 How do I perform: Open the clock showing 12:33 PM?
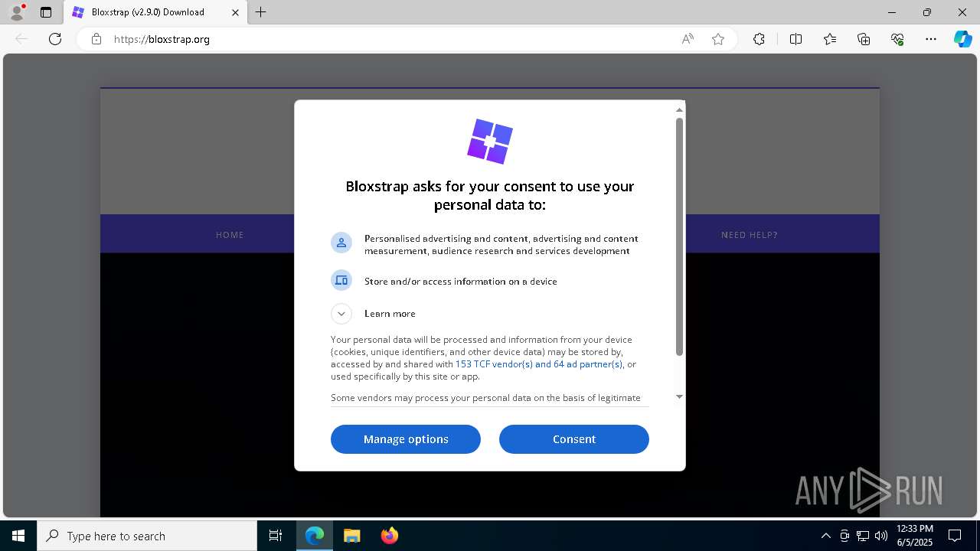(x=915, y=536)
